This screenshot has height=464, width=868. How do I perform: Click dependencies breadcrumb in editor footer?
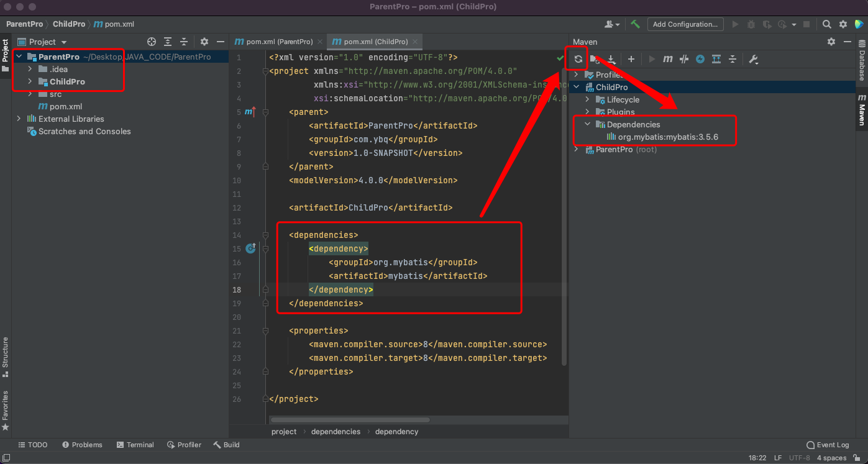tap(336, 431)
